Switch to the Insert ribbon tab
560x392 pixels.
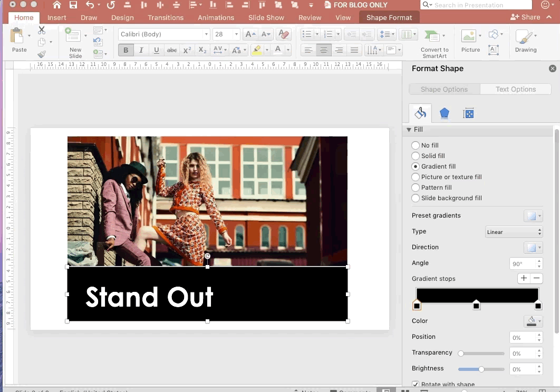pyautogui.click(x=57, y=17)
